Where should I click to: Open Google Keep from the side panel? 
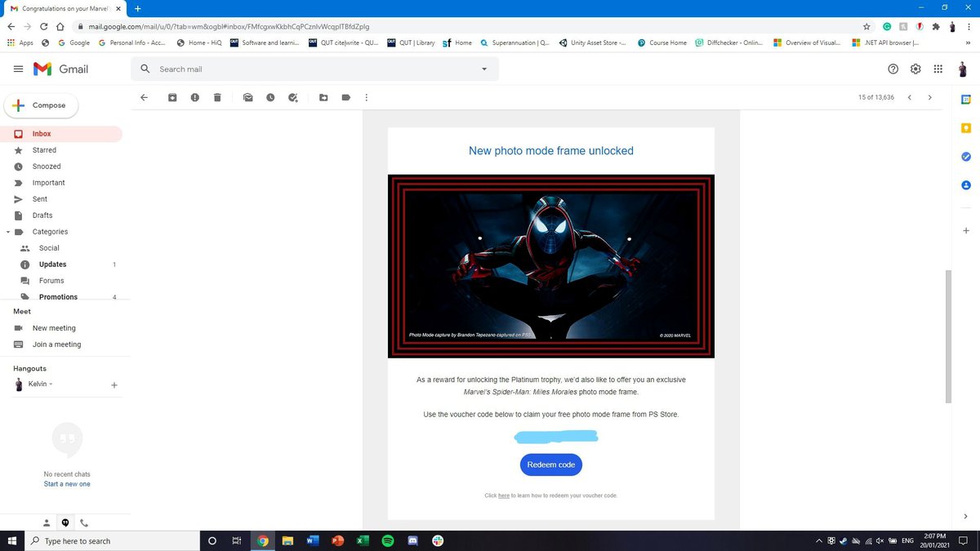pos(966,128)
